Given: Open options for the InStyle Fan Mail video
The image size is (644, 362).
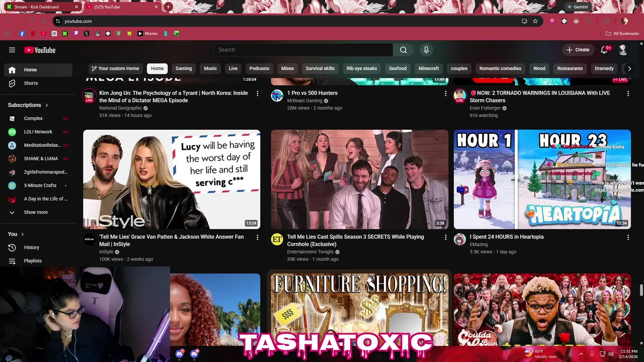Looking at the screenshot, I should [258, 237].
